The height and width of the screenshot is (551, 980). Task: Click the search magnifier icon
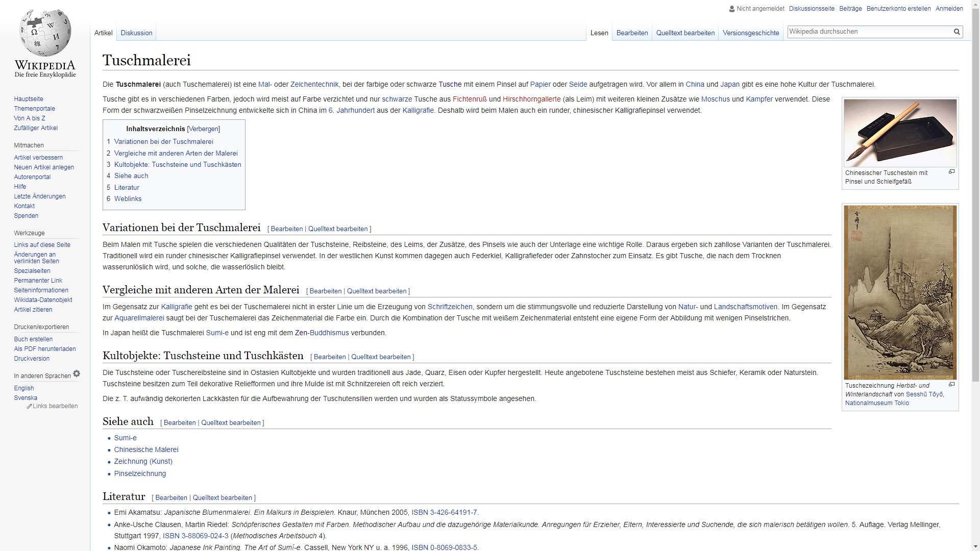coord(957,32)
